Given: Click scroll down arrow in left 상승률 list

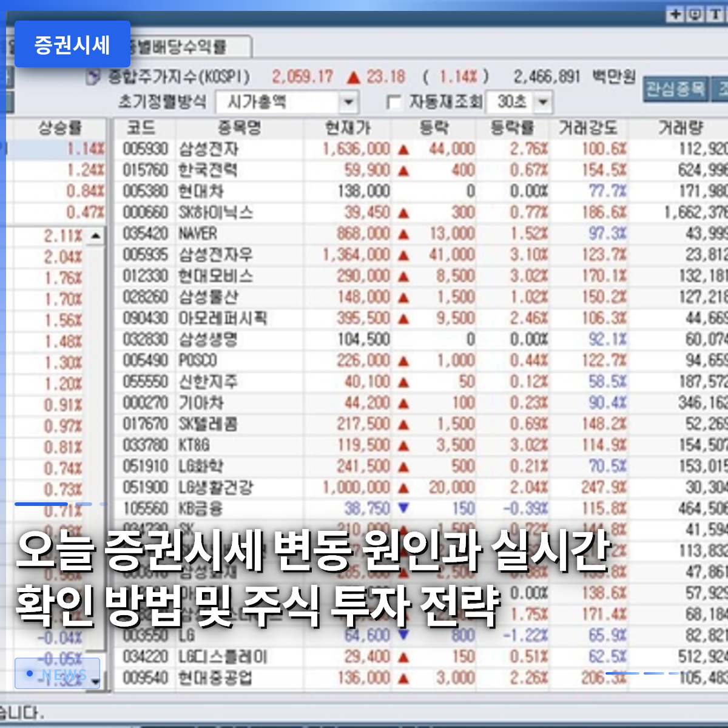Looking at the screenshot, I should [x=96, y=682].
